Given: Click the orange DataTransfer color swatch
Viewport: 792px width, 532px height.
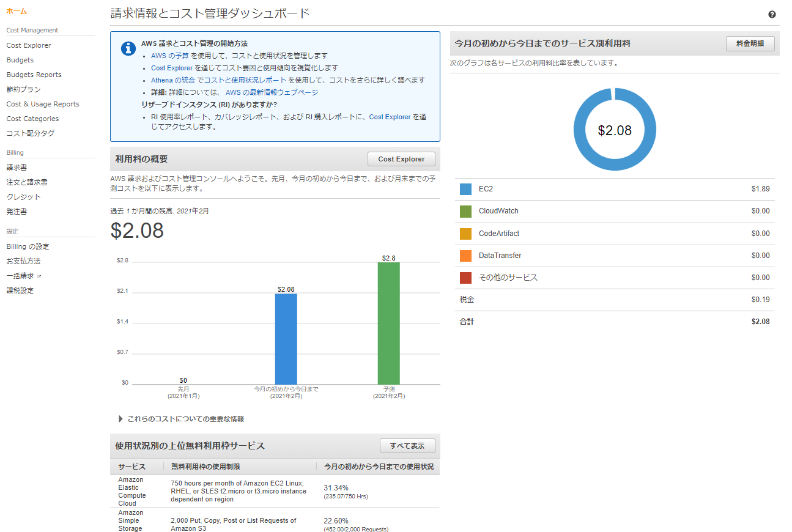Looking at the screenshot, I should (465, 256).
